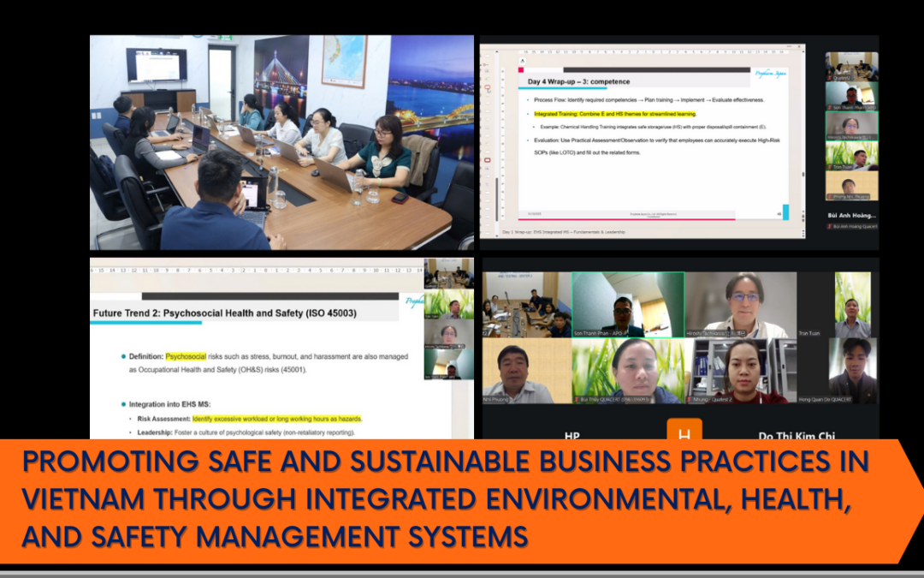The image size is (924, 578).
Task: Click the Prophain Japan logo on Day 4 slide
Action: pyautogui.click(x=770, y=74)
